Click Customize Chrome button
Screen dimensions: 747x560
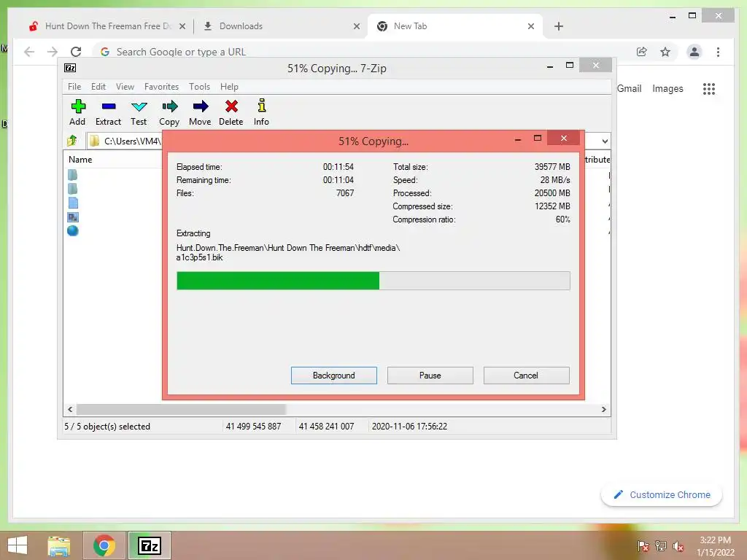(661, 495)
